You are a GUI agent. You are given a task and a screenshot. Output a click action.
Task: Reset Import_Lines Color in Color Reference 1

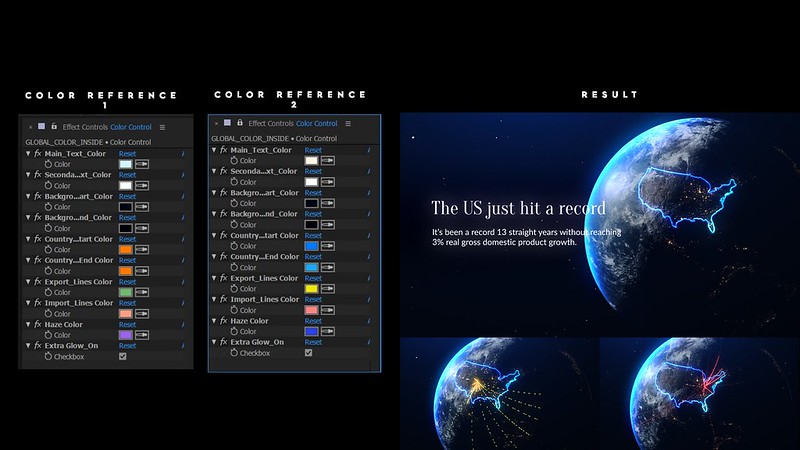coord(127,303)
